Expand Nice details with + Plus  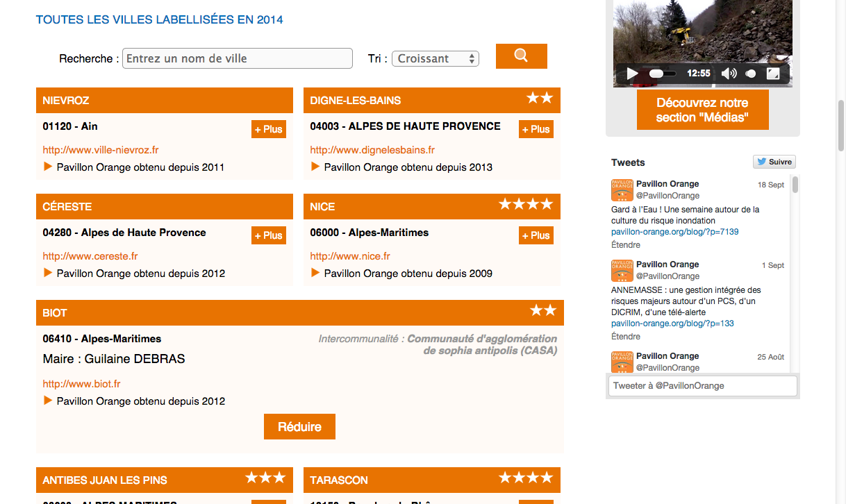pos(536,235)
